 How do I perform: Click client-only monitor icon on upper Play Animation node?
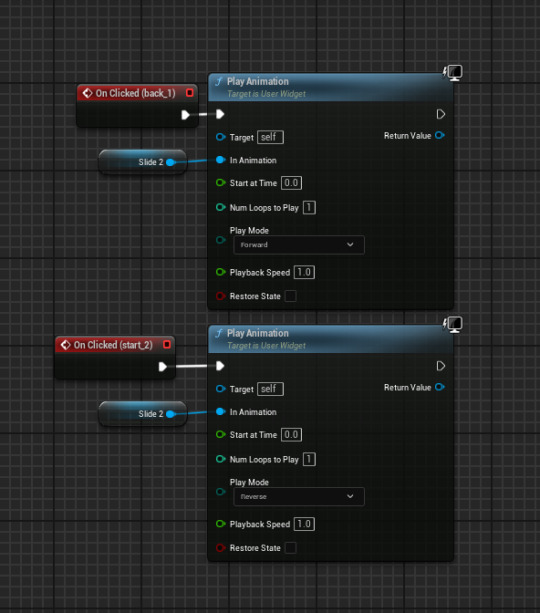pos(453,73)
